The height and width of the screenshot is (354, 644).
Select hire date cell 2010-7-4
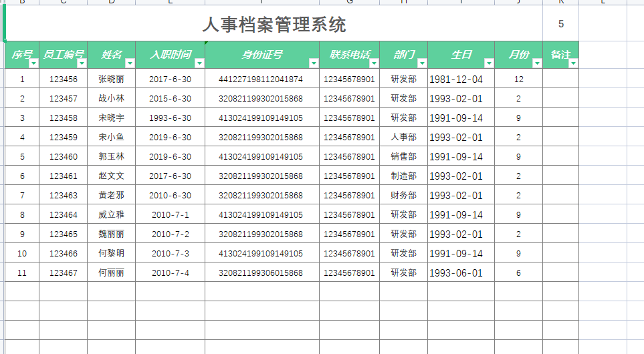pyautogui.click(x=170, y=273)
